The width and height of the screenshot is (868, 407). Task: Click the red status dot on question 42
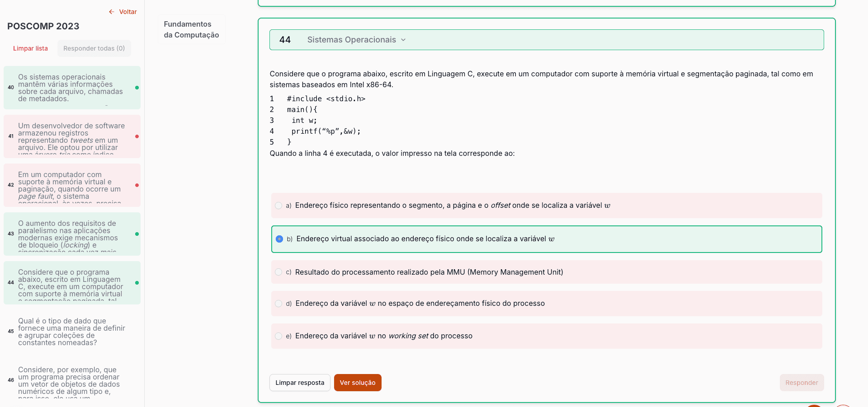tap(137, 185)
